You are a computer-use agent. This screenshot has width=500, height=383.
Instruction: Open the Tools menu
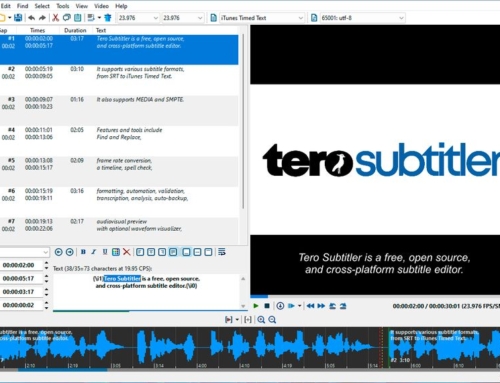point(62,6)
